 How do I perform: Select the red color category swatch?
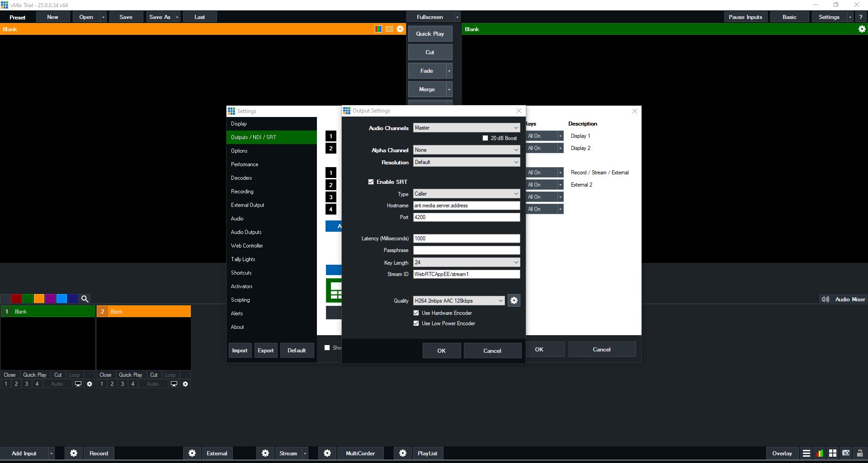16,299
